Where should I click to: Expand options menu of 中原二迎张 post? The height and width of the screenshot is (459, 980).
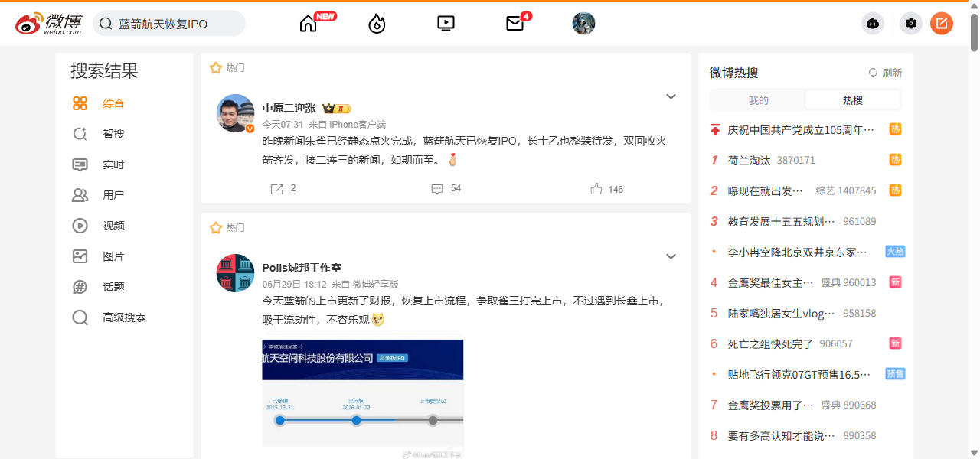tap(671, 96)
